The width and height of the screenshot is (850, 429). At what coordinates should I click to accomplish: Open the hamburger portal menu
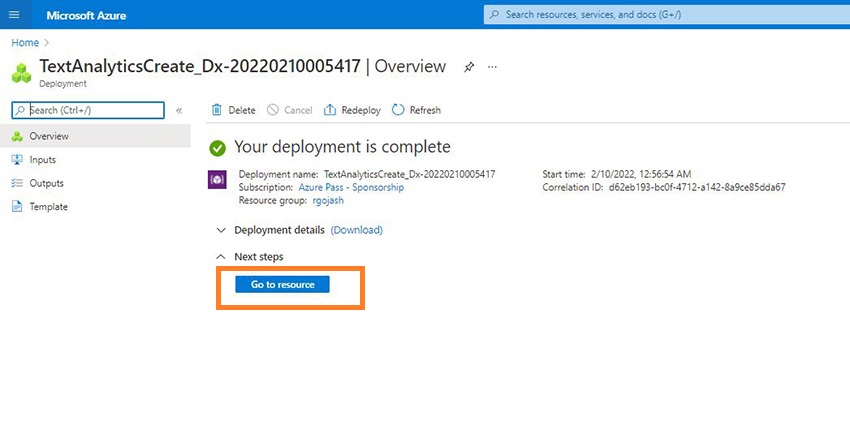tap(14, 15)
